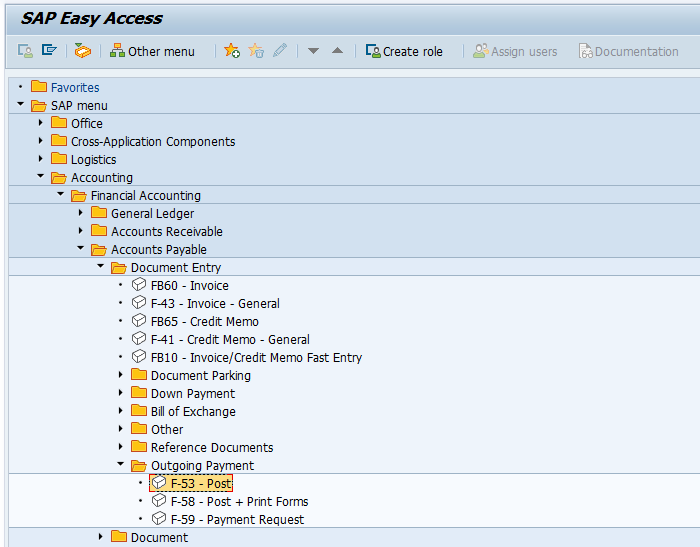Click the Assign users icon
This screenshot has width=700, height=547.
[481, 50]
